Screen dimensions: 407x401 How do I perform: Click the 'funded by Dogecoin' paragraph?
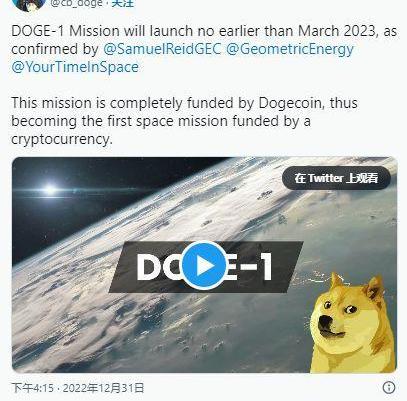pyautogui.click(x=184, y=121)
